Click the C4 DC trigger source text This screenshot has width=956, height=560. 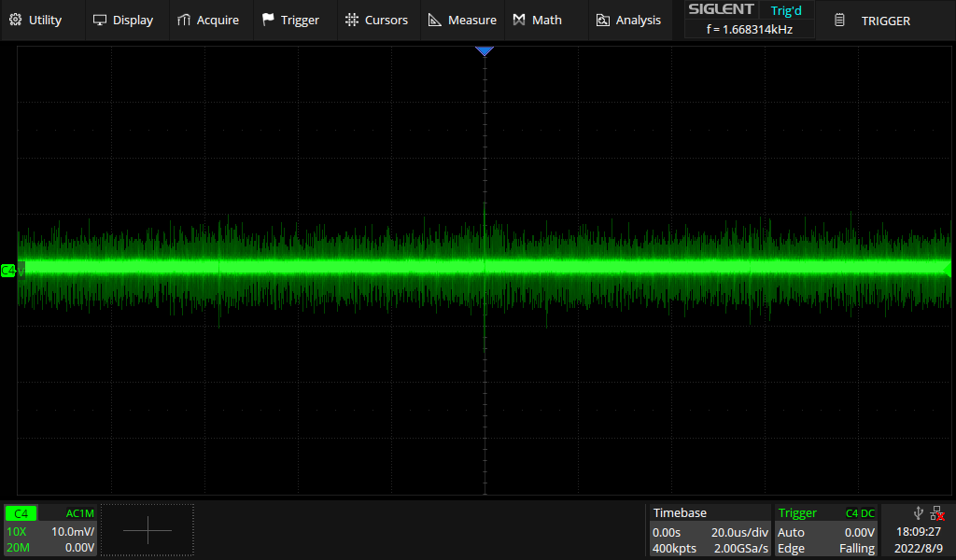tap(860, 513)
